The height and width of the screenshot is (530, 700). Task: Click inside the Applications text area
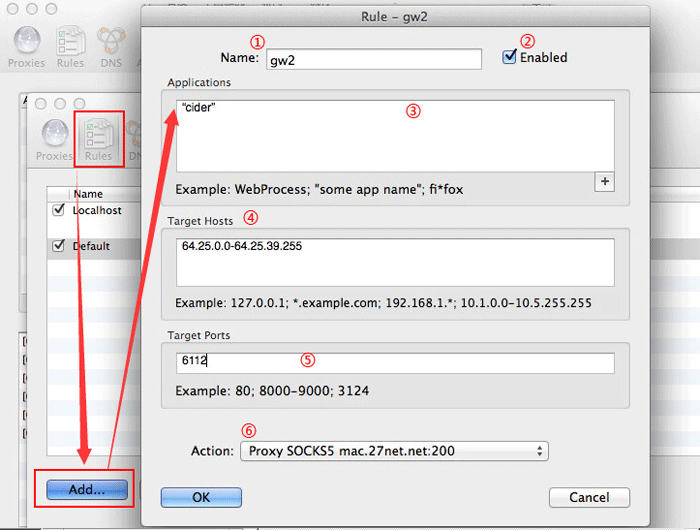[394, 135]
